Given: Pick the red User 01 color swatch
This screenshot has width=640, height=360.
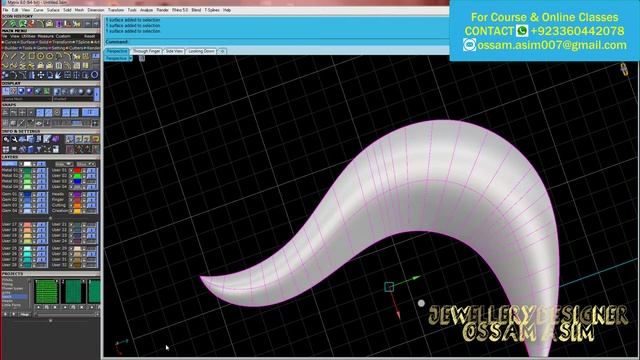Looking at the screenshot, I should click(77, 170).
